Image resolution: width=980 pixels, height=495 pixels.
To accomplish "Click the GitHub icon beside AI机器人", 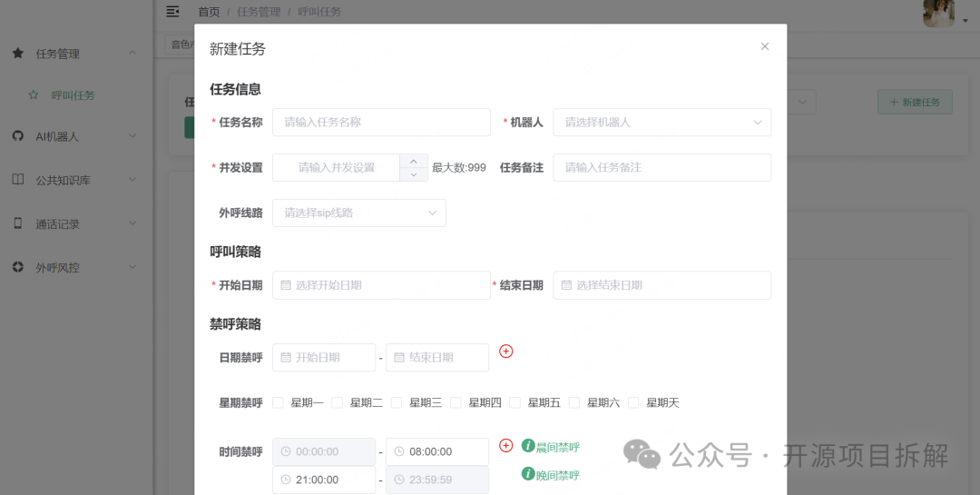I will pos(18,136).
